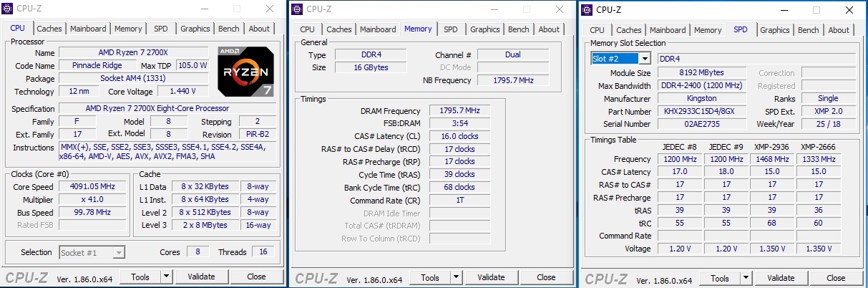868x288 pixels.
Task: Select Mainboard tab in middle window
Action: [379, 29]
